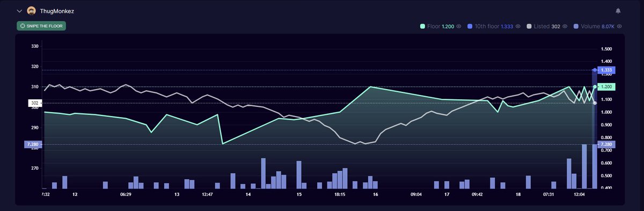Click the date label 17 on x-axis
Screen dimensions: 644x211
point(447,194)
